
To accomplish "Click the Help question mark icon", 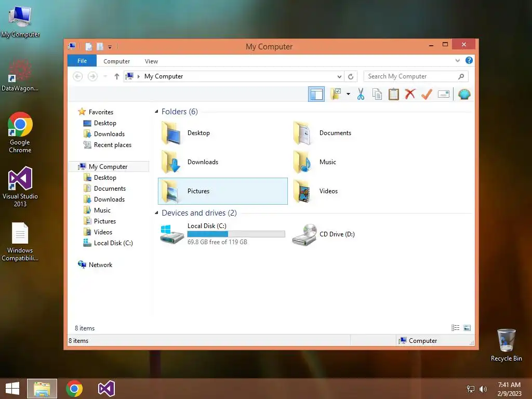I will (x=469, y=60).
